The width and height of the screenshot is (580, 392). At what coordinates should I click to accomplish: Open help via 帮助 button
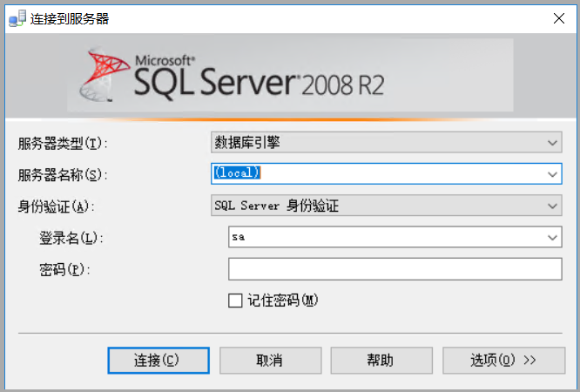tap(381, 360)
